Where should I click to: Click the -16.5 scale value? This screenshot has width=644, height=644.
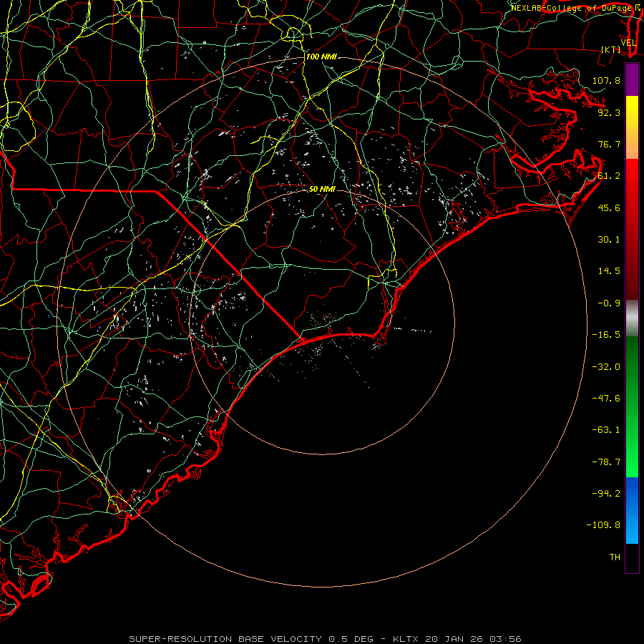(x=606, y=335)
